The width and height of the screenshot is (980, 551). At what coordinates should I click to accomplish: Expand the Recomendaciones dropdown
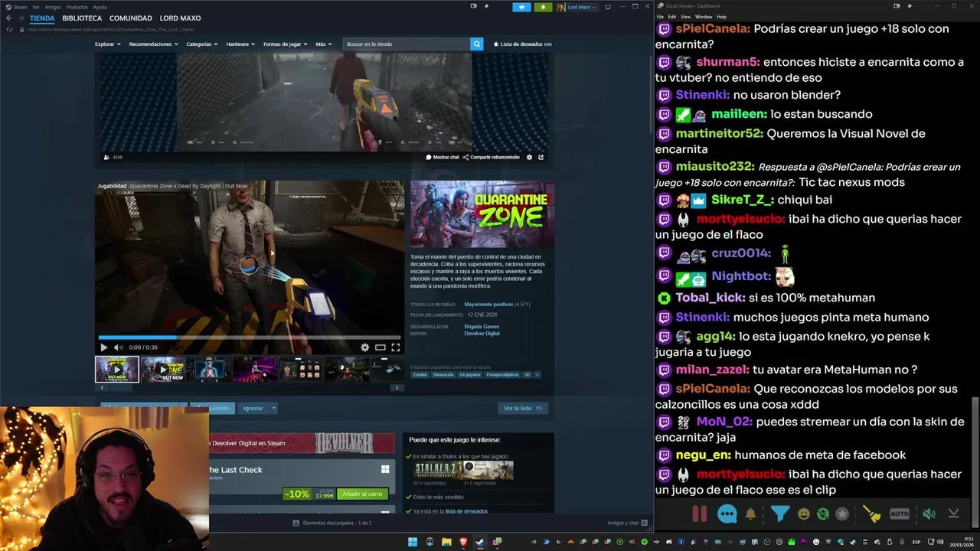point(153,44)
